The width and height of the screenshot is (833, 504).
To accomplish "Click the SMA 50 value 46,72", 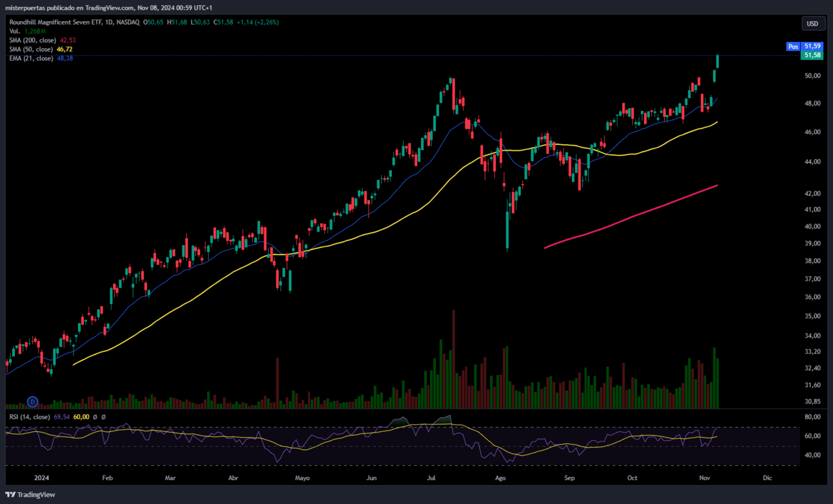I will pos(64,49).
